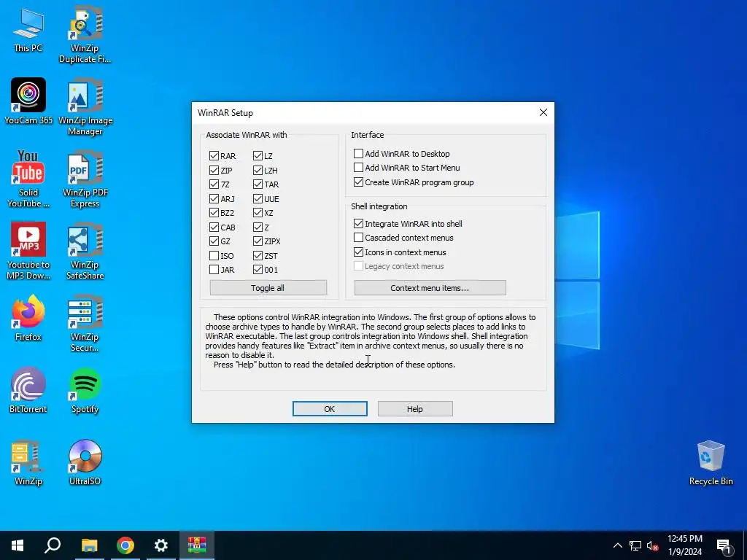Viewport: 747px width, 560px height.
Task: Uncheck Create WinRAR program group
Action: click(358, 182)
